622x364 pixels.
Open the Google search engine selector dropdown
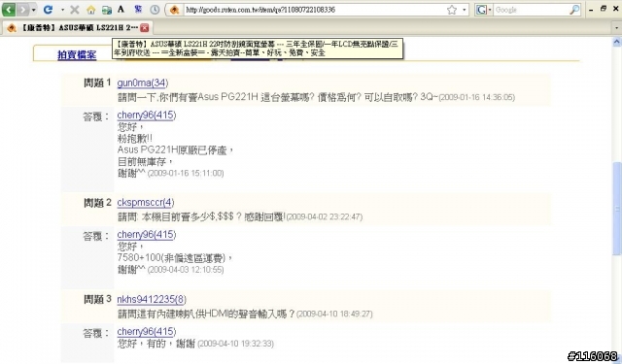pos(484,10)
